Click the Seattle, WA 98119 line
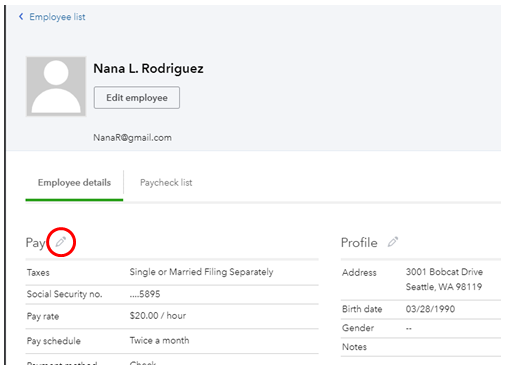The width and height of the screenshot is (518, 377). pyautogui.click(x=444, y=287)
